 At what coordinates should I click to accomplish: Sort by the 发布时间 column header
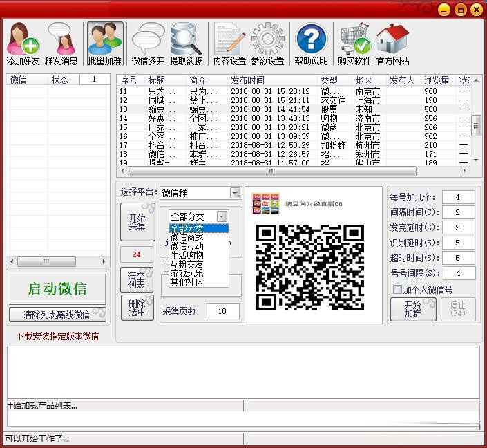coord(272,80)
